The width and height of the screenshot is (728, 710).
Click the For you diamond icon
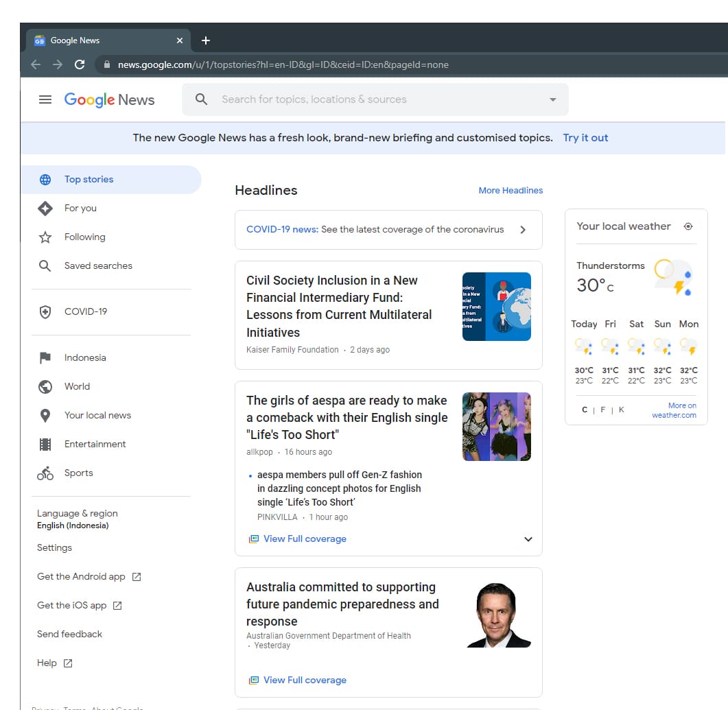(x=45, y=209)
